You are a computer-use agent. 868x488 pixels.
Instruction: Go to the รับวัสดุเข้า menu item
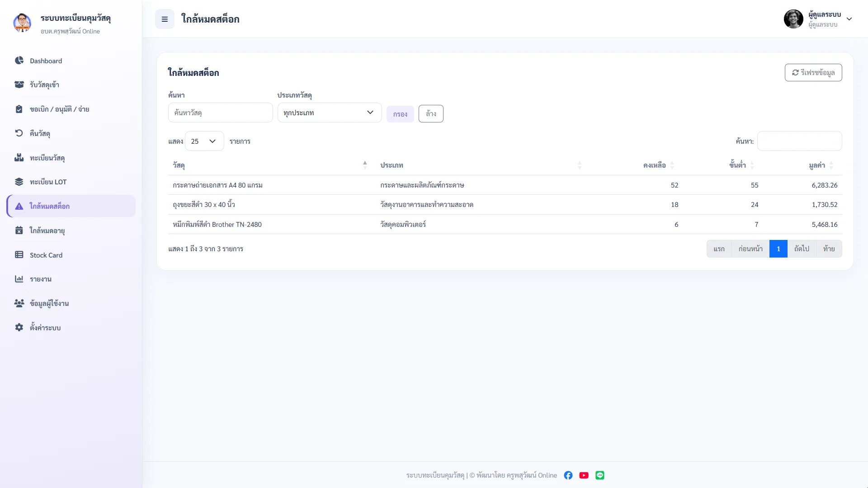click(x=71, y=84)
